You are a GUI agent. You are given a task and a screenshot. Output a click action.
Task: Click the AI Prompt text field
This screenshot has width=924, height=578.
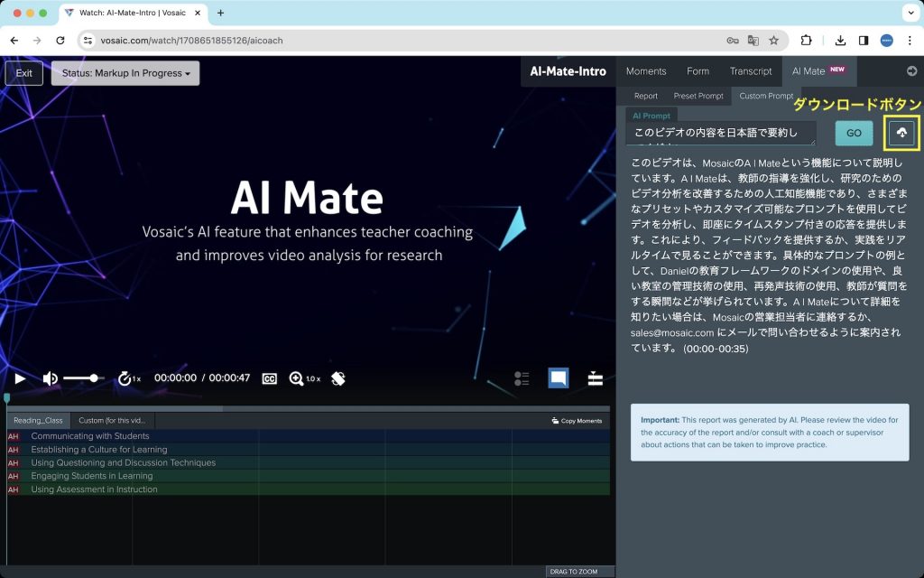[x=721, y=134]
